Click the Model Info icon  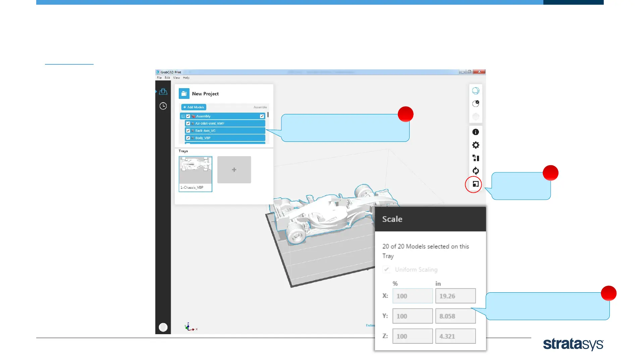(475, 132)
